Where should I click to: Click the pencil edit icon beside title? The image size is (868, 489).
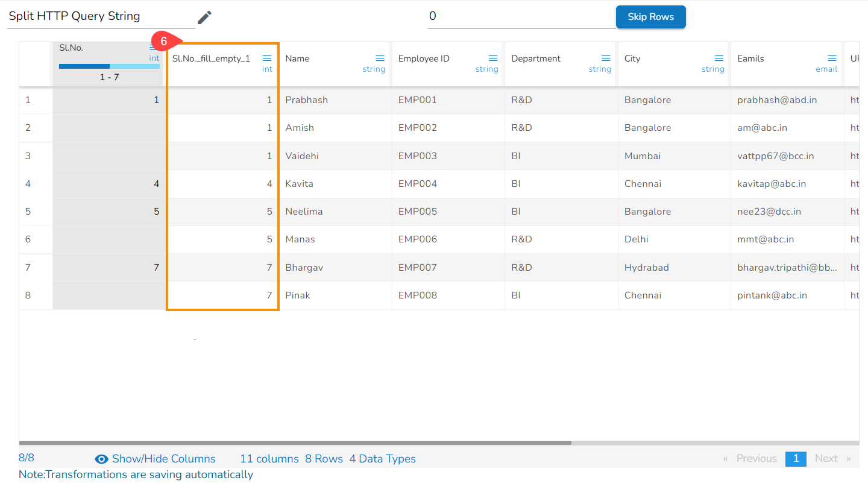(205, 17)
